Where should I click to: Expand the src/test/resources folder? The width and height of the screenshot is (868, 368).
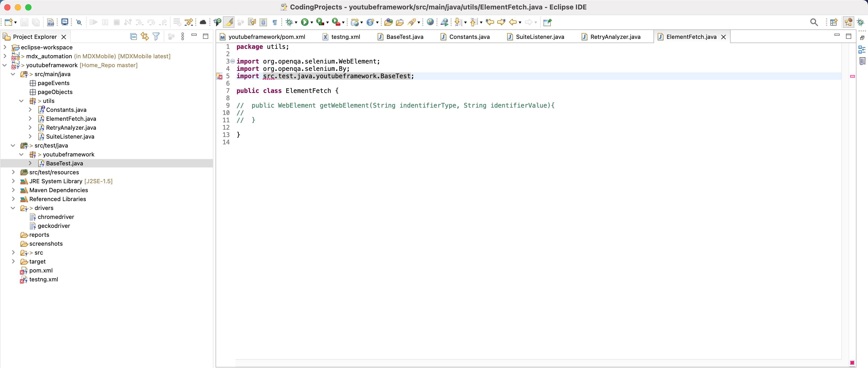pos(12,172)
